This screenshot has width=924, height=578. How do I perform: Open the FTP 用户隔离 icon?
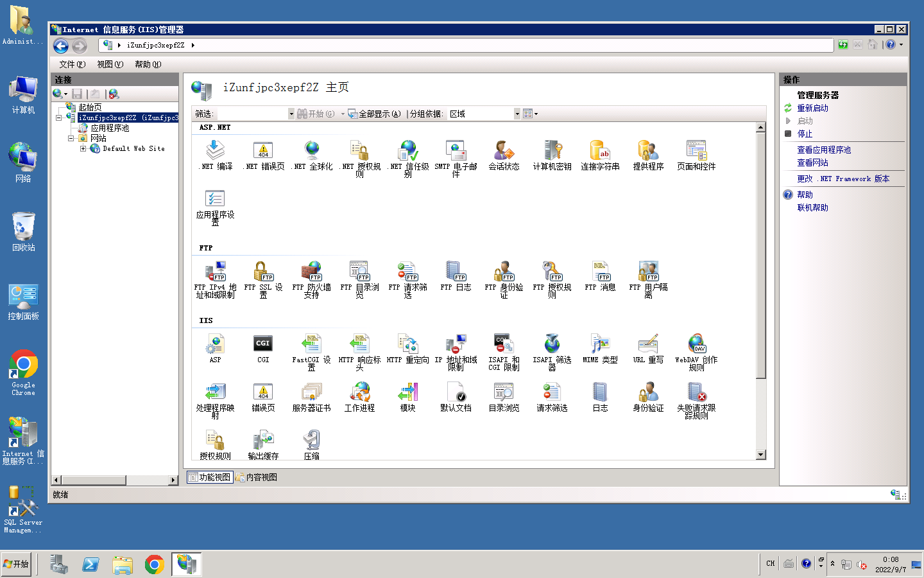[648, 279]
